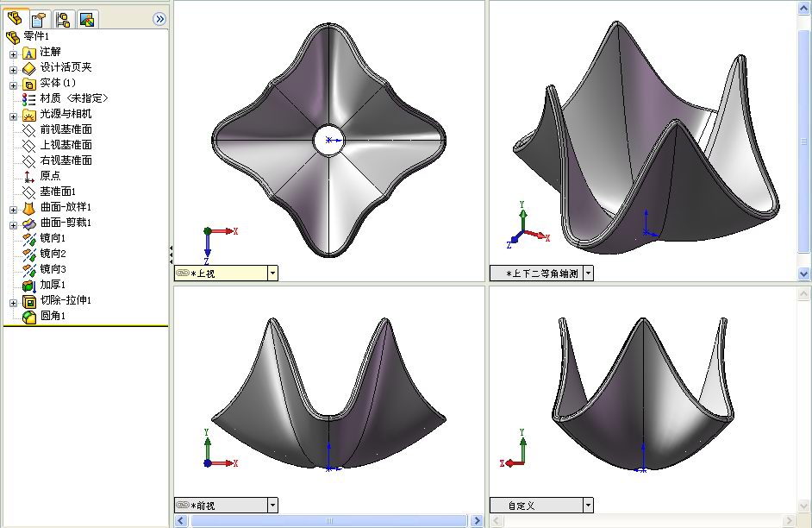Click the 曲面-放样1 loft surface icon

point(29,208)
